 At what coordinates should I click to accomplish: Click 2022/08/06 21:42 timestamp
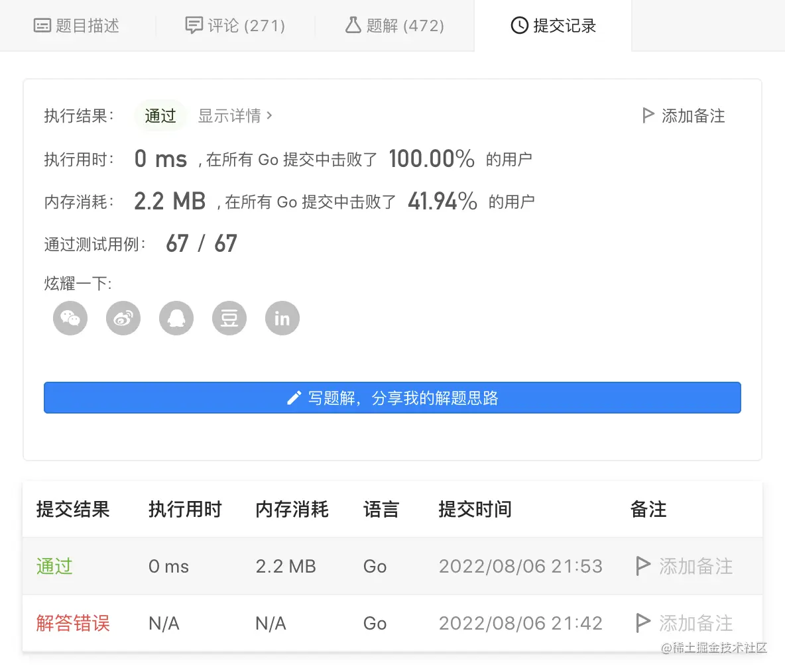(x=520, y=623)
